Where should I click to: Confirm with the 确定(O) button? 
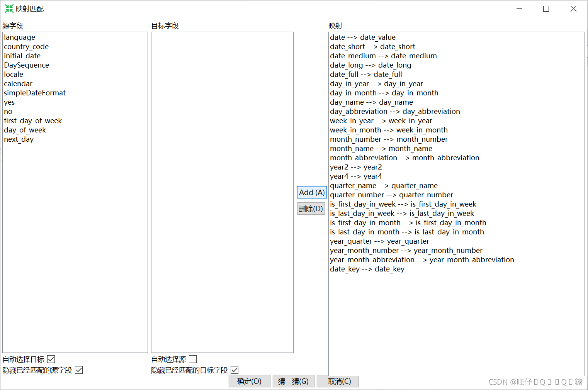pyautogui.click(x=249, y=382)
